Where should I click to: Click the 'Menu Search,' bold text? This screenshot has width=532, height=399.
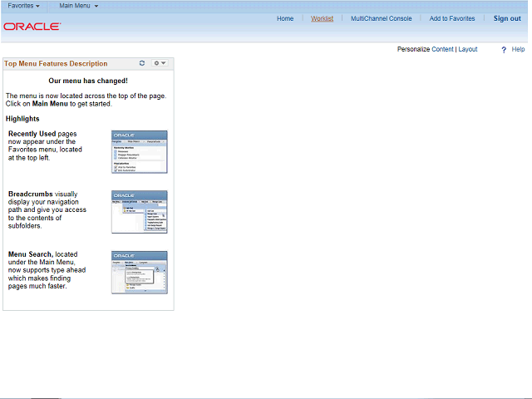(31, 254)
